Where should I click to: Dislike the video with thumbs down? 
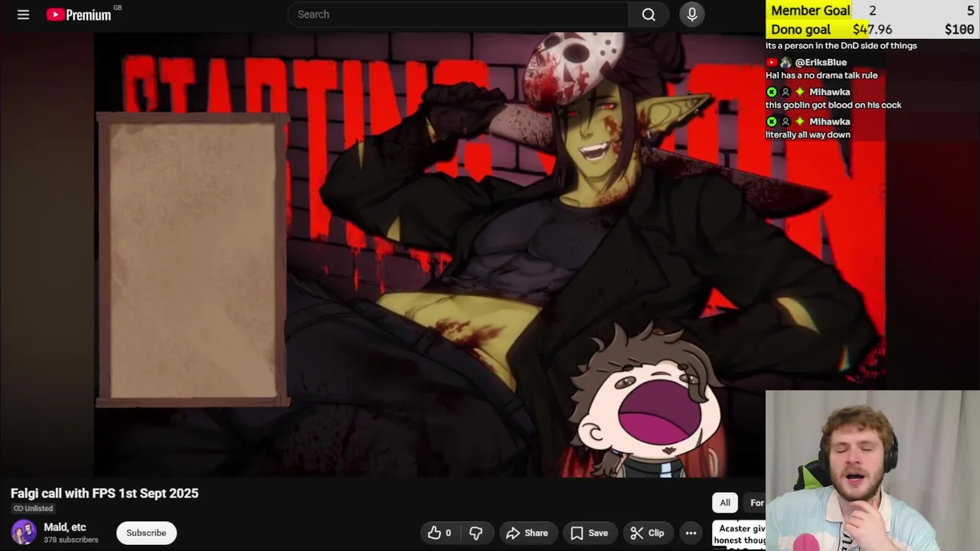point(475,533)
